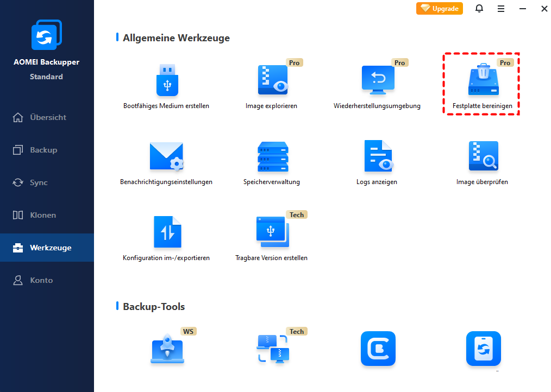
Task: Click the Logs anzeigen label
Action: coord(377,182)
